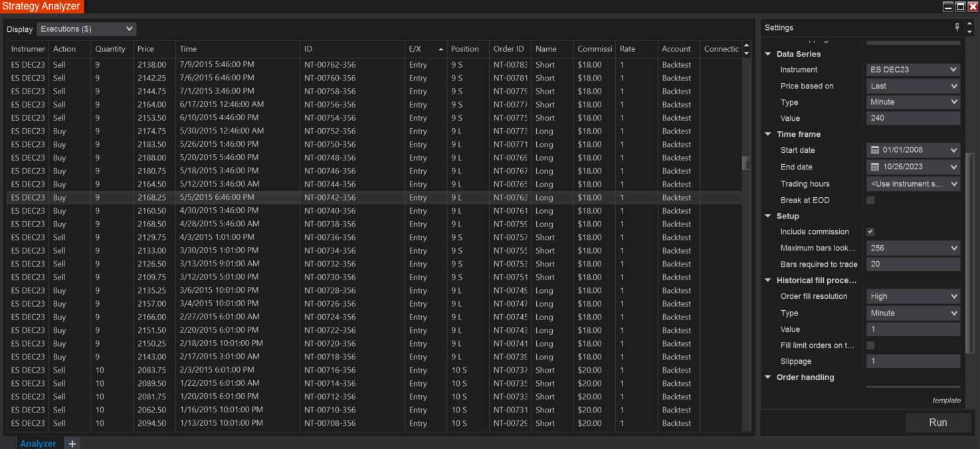Edit the Data Series Value 240 field
Screen dimensions: 980x449
pos(914,118)
